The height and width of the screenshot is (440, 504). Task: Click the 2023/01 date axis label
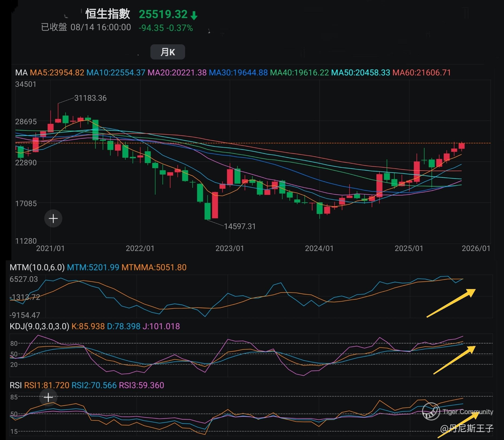pos(230,248)
